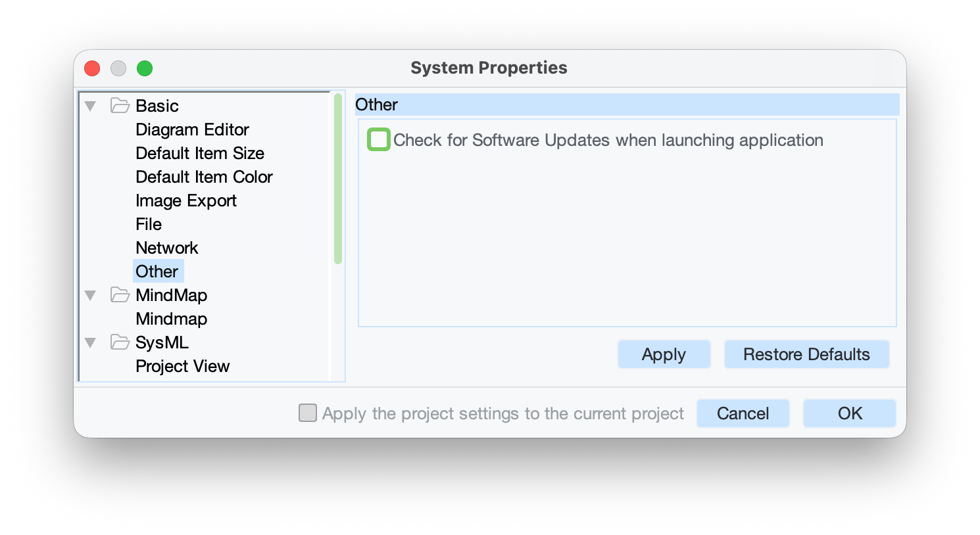Collapse the Basic tree section
980x535 pixels.
[x=91, y=106]
